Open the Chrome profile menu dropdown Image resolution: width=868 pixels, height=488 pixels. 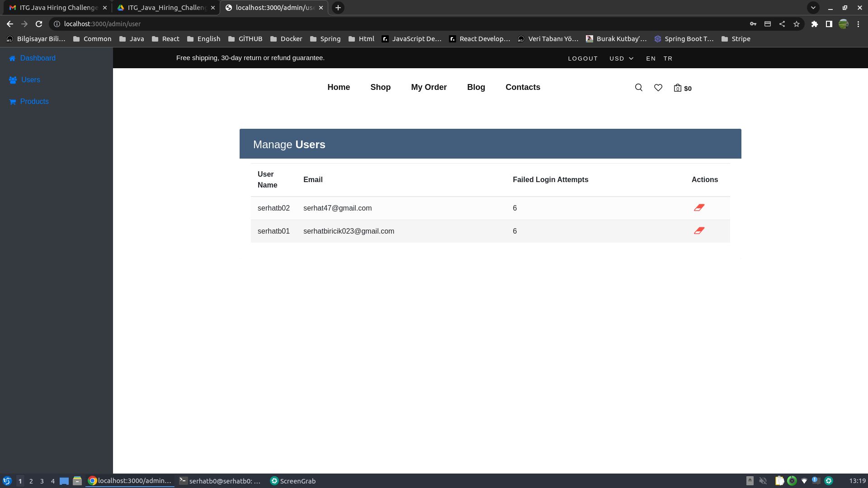(x=844, y=24)
